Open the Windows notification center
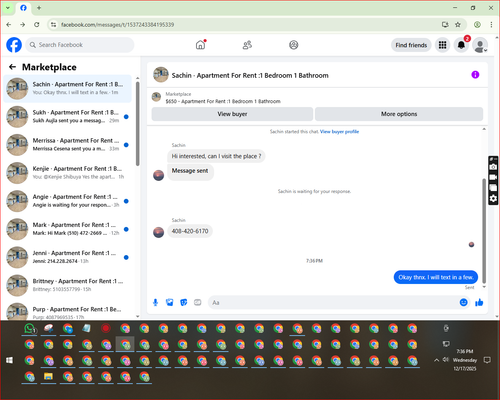 (487, 360)
